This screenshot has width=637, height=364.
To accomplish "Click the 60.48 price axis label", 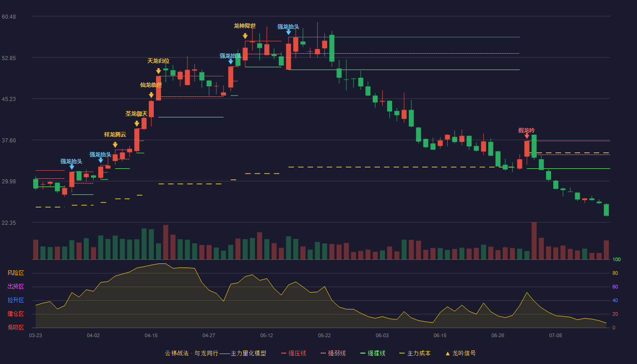I will (9, 17).
